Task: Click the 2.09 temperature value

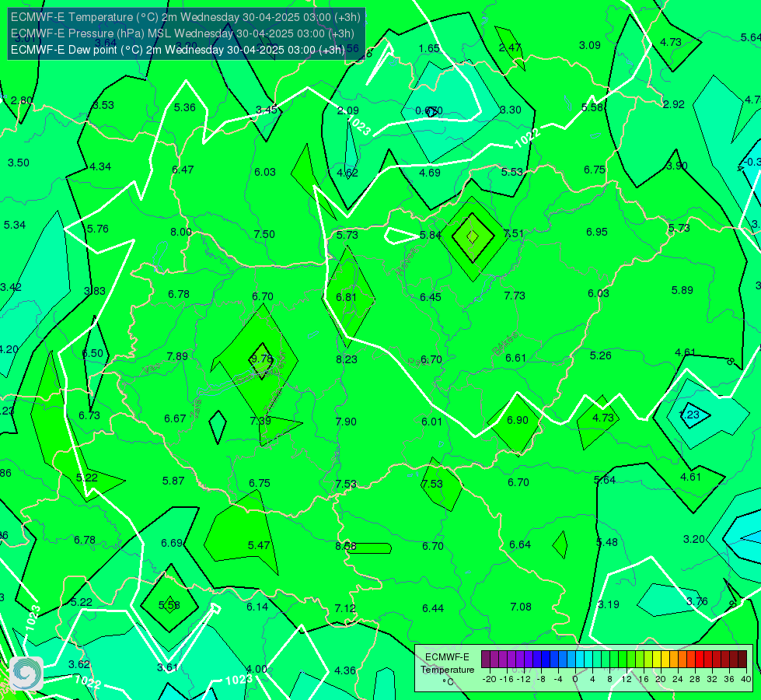Action: (x=348, y=110)
